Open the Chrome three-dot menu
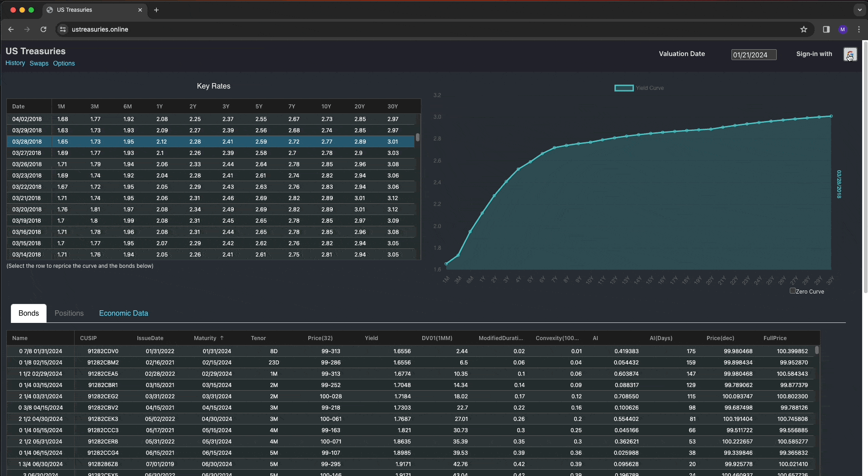 coord(859,29)
